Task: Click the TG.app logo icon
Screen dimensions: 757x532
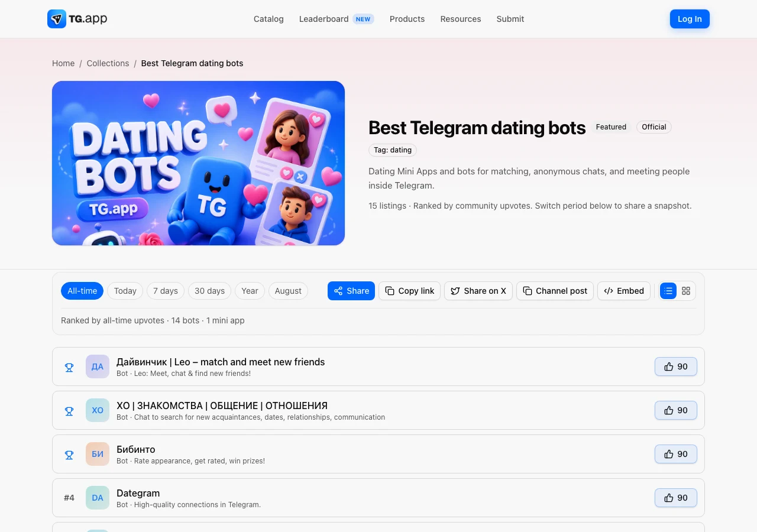Action: pyautogui.click(x=57, y=19)
